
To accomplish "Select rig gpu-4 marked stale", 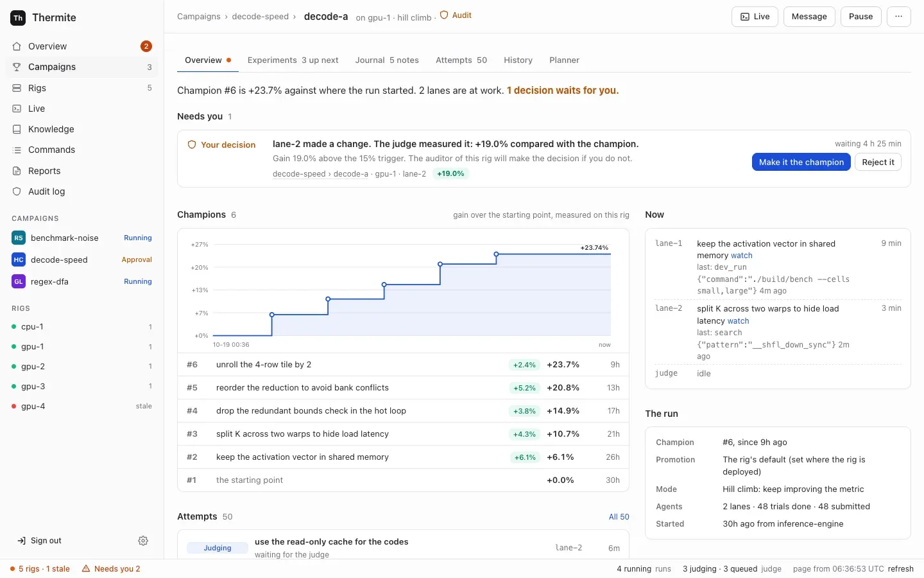I will (x=81, y=407).
